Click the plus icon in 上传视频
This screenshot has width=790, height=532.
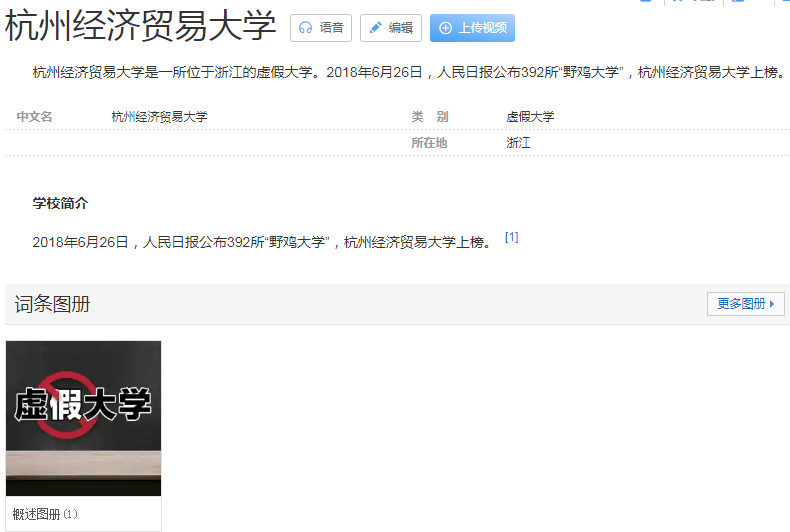(x=445, y=28)
